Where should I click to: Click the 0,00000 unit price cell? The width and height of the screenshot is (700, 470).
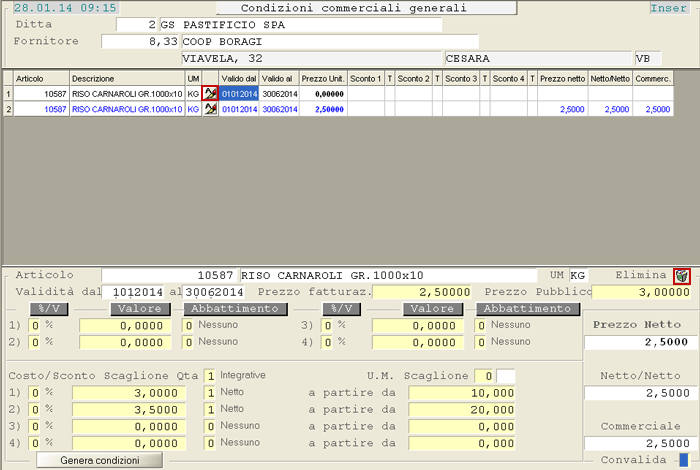pos(323,94)
